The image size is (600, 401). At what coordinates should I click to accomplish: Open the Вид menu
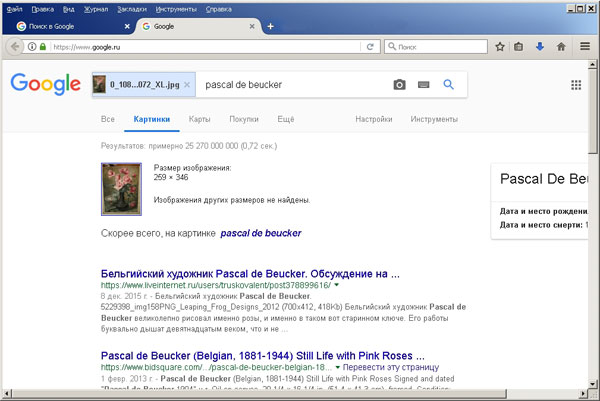pyautogui.click(x=68, y=9)
